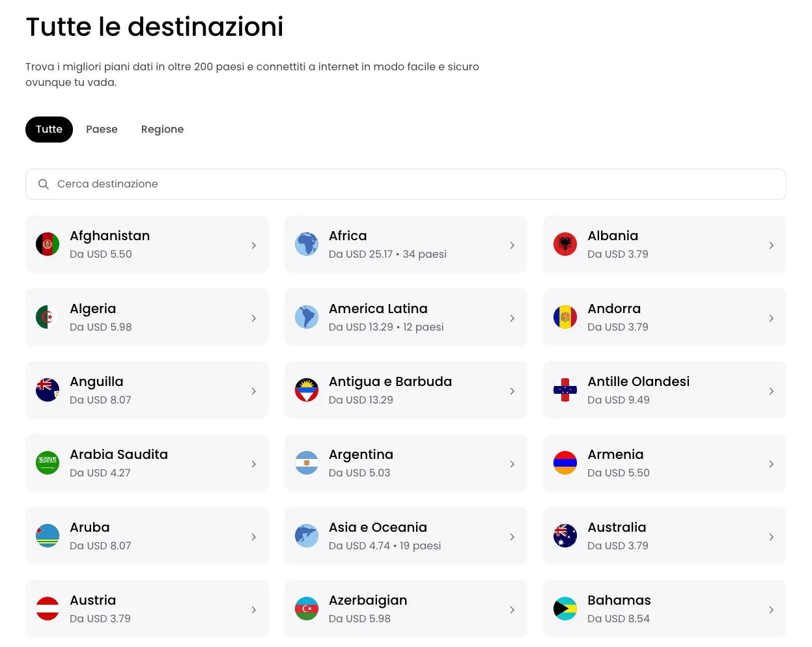Open the Arabia Saudita destination card
This screenshot has width=812, height=647.
tap(147, 463)
